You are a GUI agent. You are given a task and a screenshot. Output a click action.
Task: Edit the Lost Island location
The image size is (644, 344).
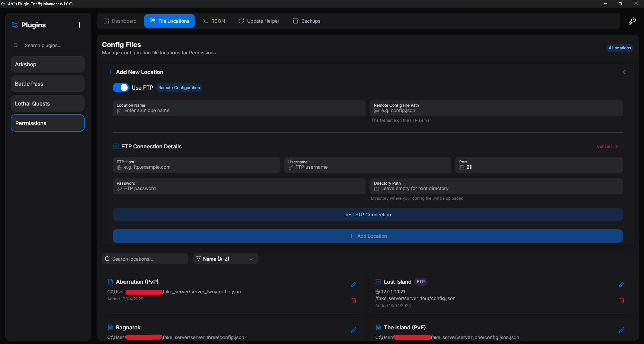pyautogui.click(x=622, y=284)
